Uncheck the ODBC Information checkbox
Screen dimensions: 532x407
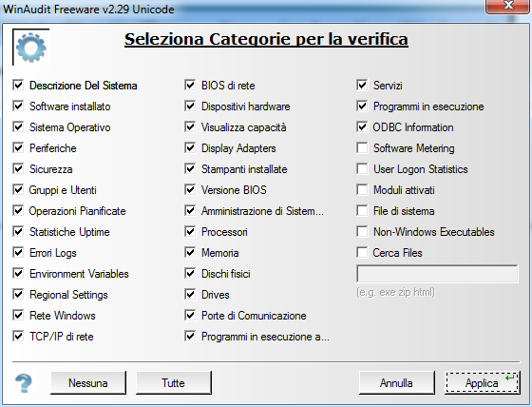pos(362,127)
